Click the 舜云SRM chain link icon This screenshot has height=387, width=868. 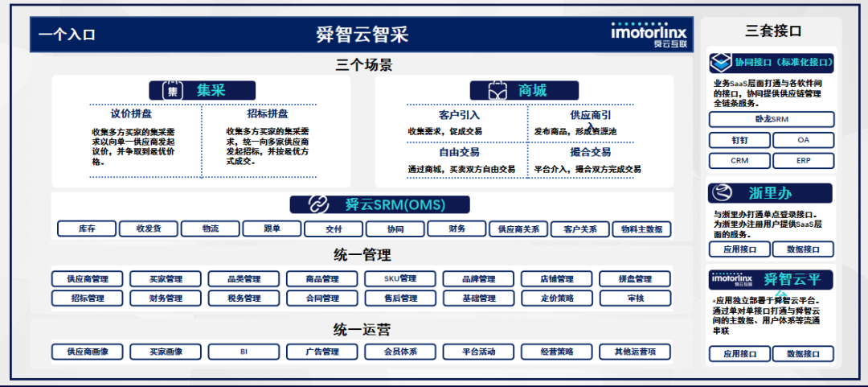click(317, 204)
